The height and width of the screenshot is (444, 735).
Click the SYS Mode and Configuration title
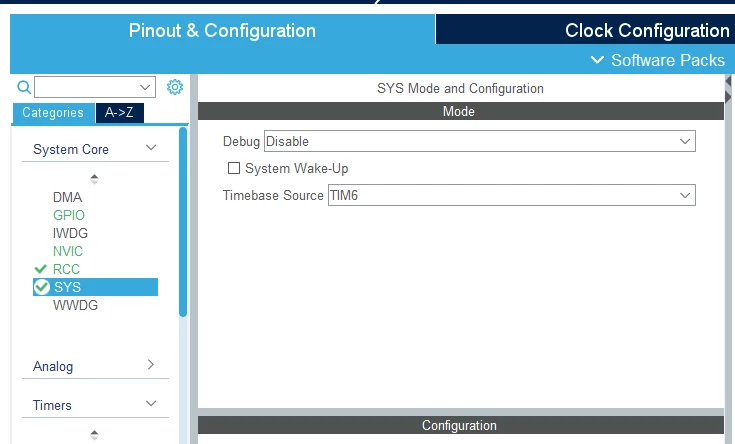460,88
